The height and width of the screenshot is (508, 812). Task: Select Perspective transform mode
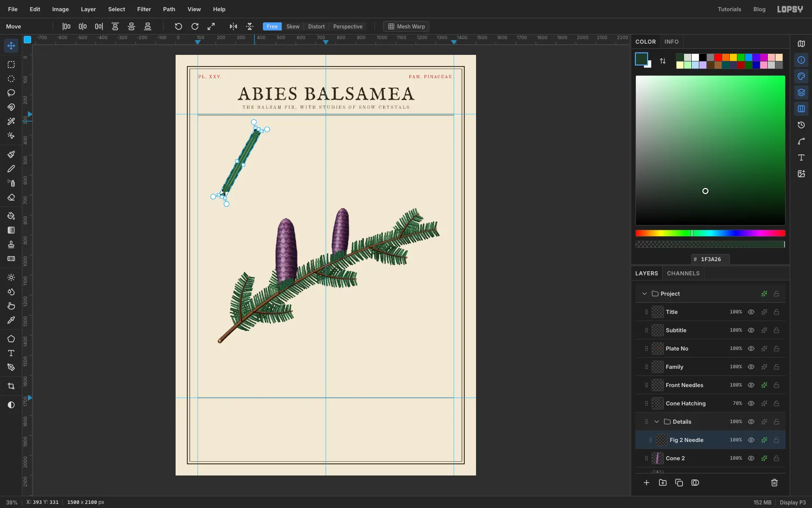coord(348,26)
